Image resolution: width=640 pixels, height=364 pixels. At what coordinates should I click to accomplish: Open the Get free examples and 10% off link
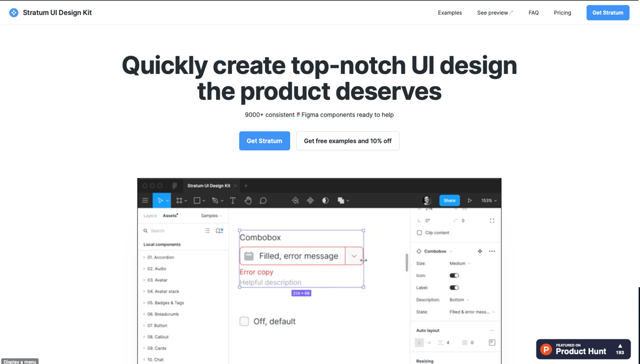tap(347, 141)
